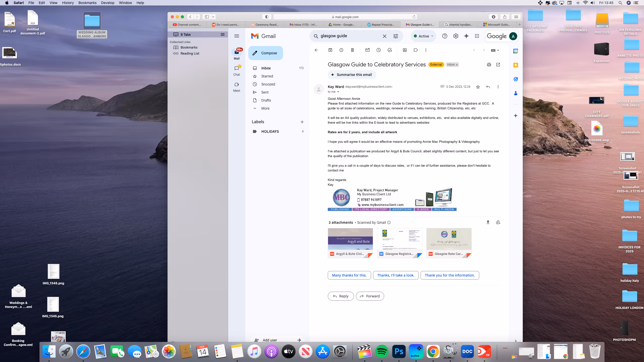Click the Snooze clock icon

[x=378, y=50]
